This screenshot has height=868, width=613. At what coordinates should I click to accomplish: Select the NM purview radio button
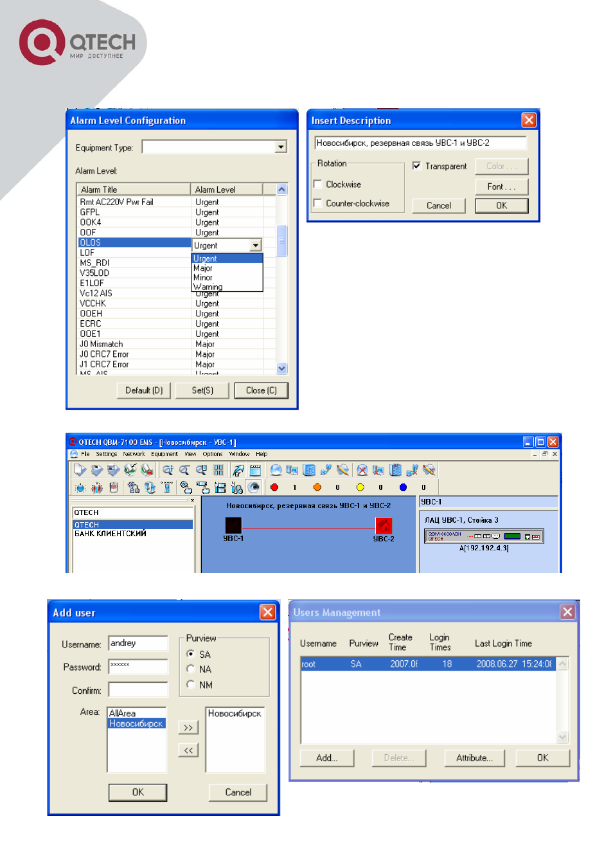[x=190, y=685]
